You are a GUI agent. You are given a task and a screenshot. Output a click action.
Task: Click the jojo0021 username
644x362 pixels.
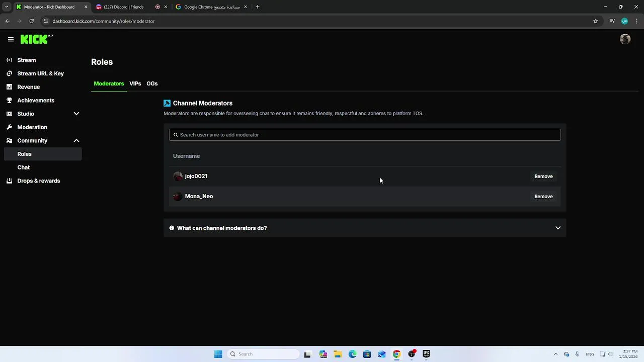pyautogui.click(x=196, y=176)
